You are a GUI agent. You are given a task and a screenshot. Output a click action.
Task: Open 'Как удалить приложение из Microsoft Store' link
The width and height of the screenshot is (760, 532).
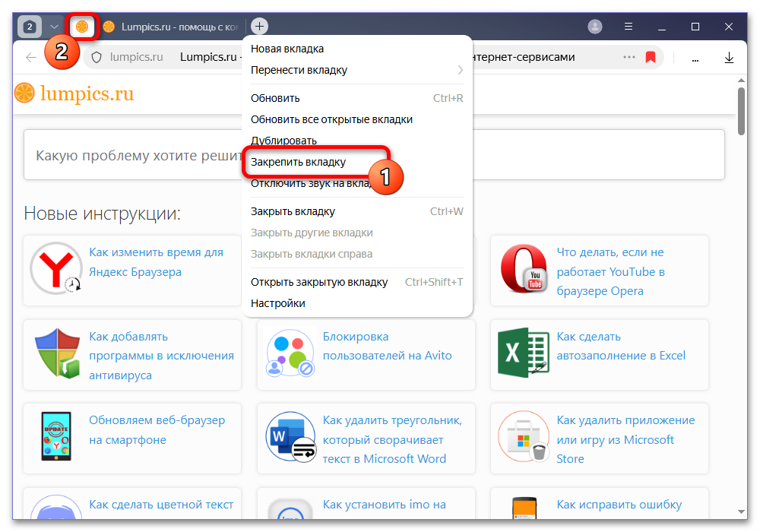(625, 439)
